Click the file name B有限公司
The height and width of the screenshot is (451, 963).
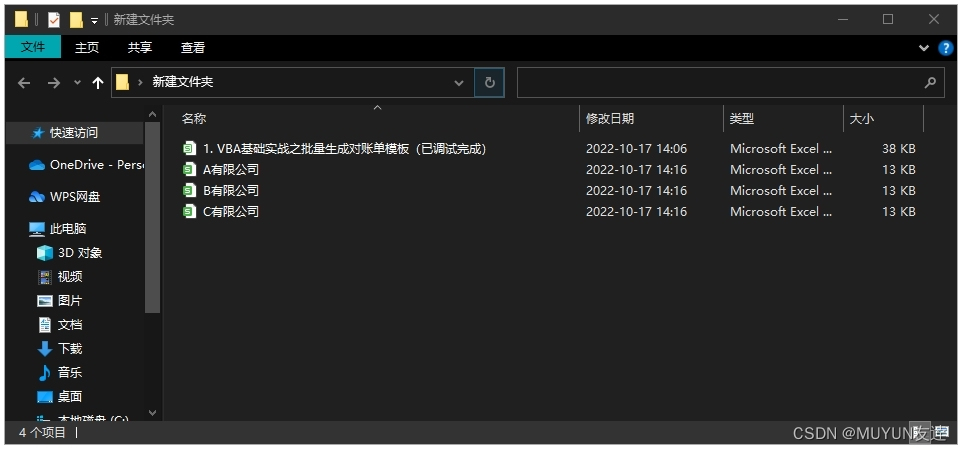point(231,190)
